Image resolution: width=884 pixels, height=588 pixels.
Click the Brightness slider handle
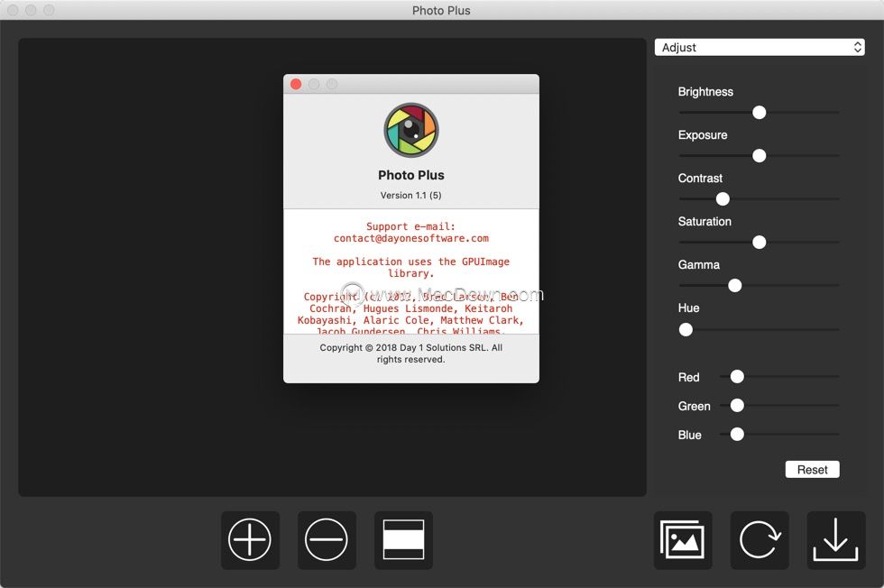click(x=759, y=112)
